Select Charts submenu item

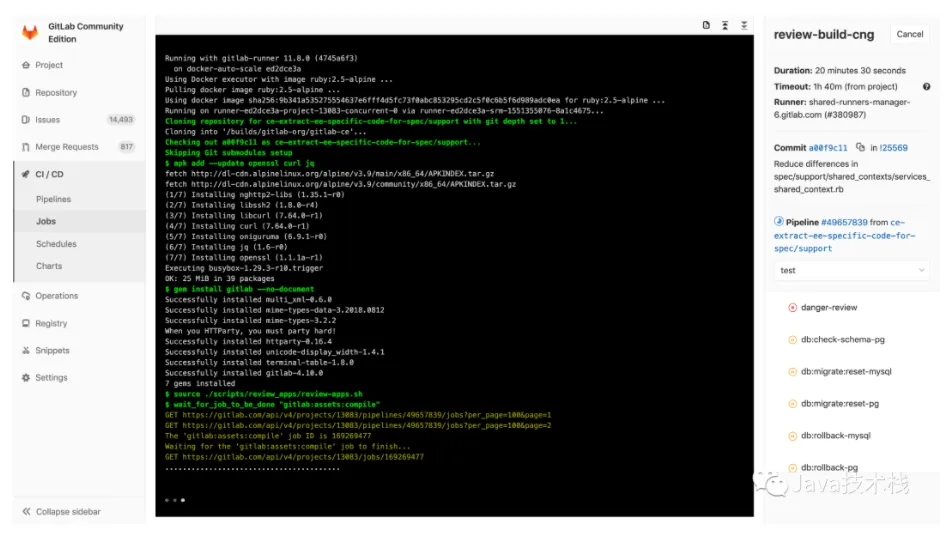click(x=49, y=266)
